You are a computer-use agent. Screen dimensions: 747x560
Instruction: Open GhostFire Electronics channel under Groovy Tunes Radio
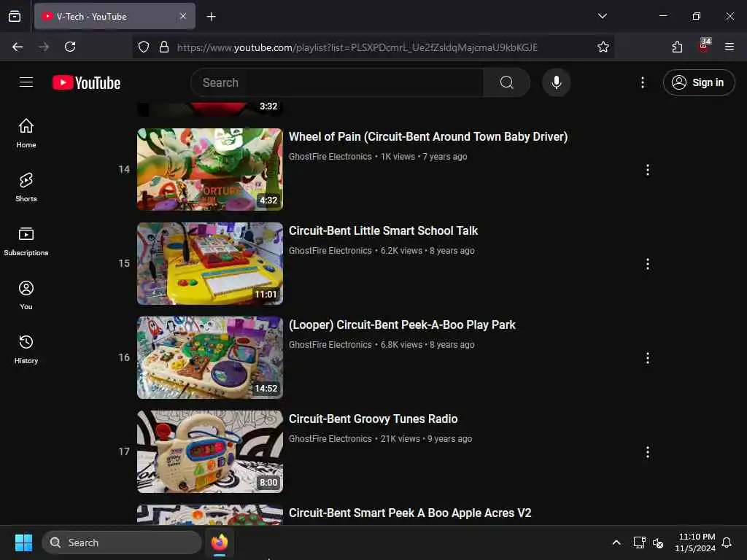coord(330,438)
